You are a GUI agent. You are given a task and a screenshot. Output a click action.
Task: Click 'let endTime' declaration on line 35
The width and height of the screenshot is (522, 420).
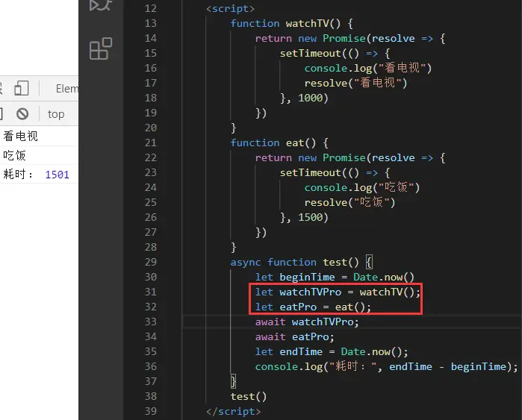click(289, 352)
